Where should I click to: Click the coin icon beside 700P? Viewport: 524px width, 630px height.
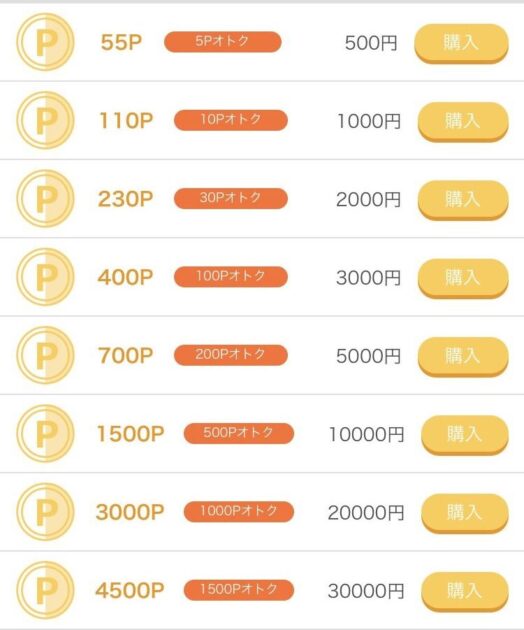point(45,355)
